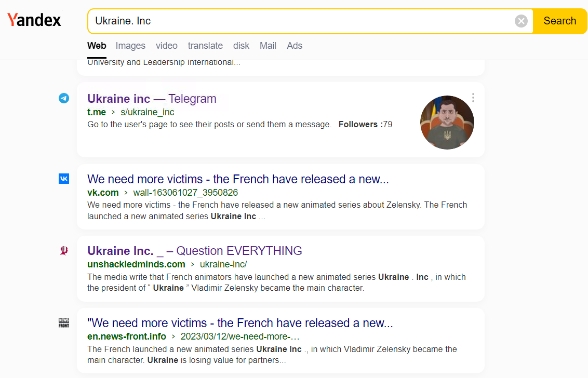Screen dimensions: 588x378
Task: Switch to the video tab
Action: click(167, 46)
